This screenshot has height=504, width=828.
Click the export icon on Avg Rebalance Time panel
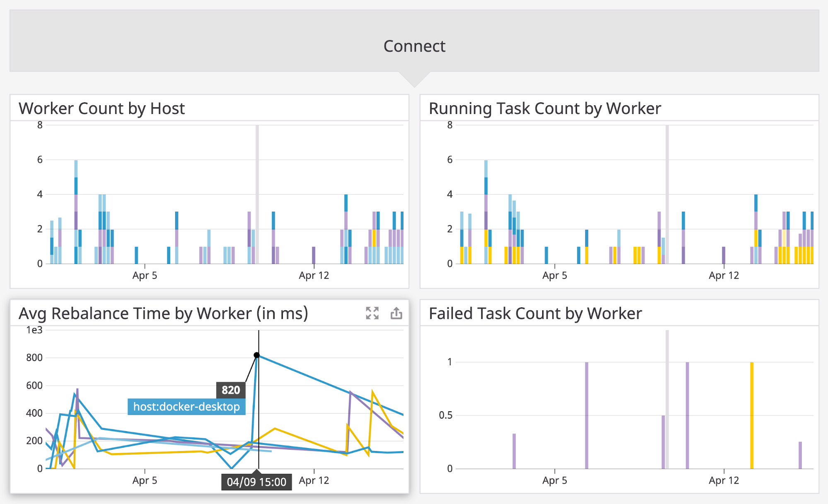pyautogui.click(x=396, y=313)
